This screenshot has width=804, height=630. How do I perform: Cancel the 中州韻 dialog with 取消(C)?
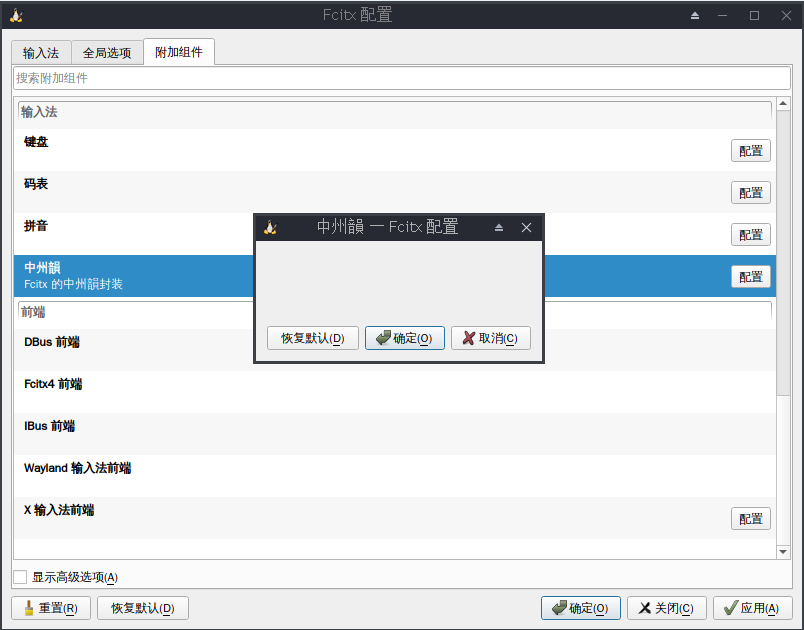pyautogui.click(x=491, y=338)
